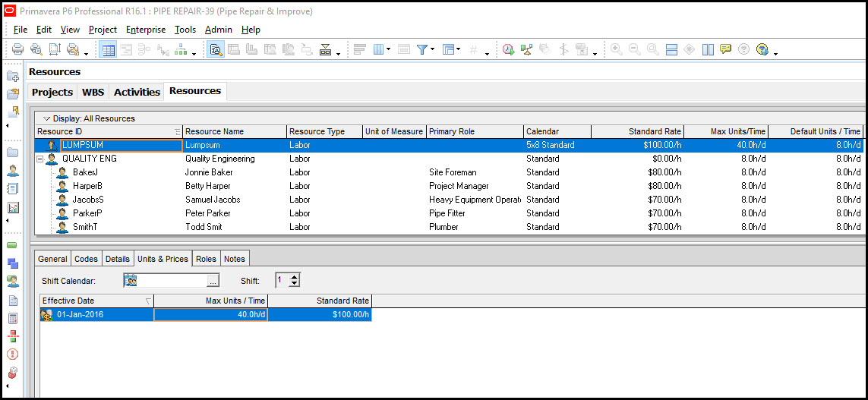
Task: Open Print Preview from the toolbar
Action: [x=36, y=49]
